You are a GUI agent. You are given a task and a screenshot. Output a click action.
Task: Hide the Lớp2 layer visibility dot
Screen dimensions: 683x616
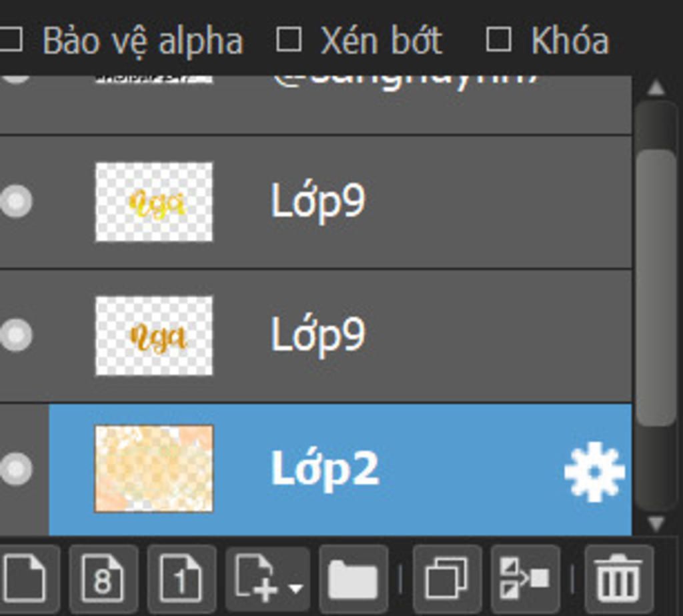tap(16, 469)
